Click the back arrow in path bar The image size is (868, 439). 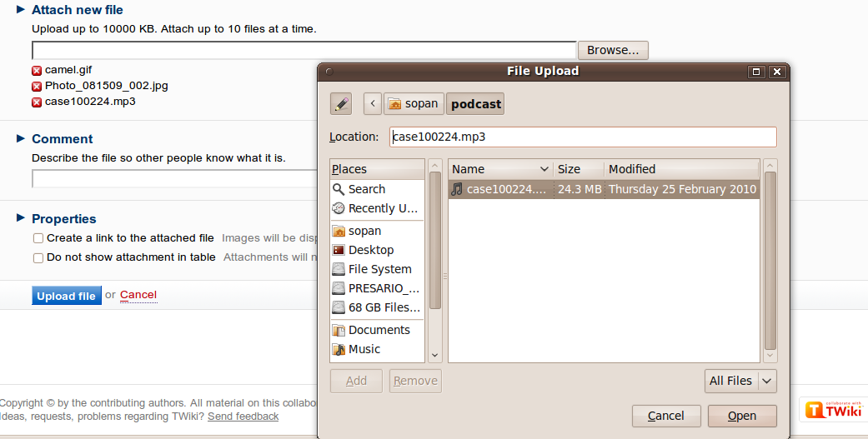pos(373,103)
